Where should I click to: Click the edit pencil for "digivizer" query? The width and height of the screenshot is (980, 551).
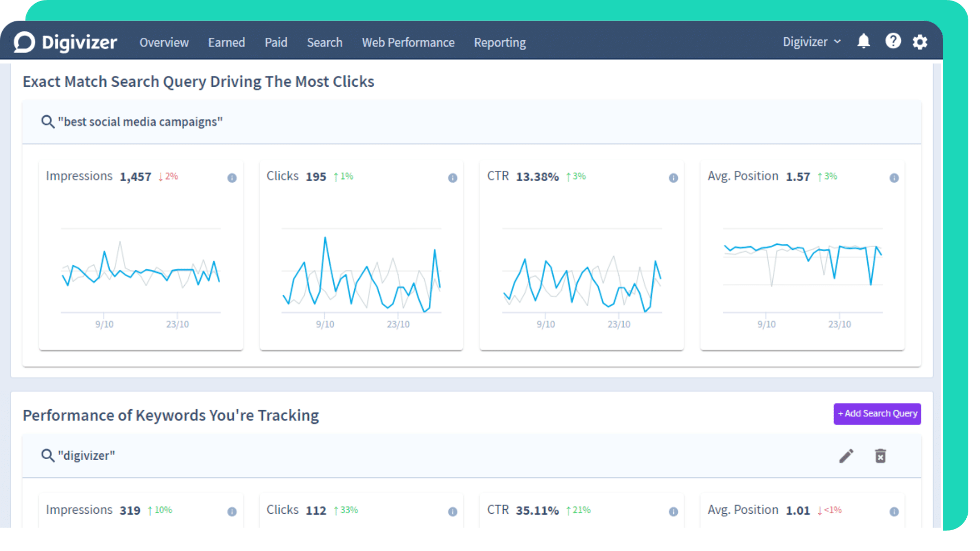pos(846,456)
